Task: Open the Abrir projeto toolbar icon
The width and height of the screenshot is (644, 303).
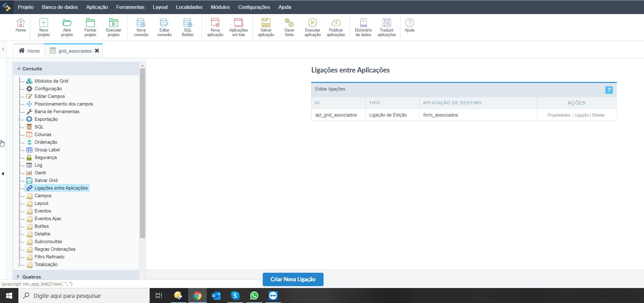Action: point(67,27)
